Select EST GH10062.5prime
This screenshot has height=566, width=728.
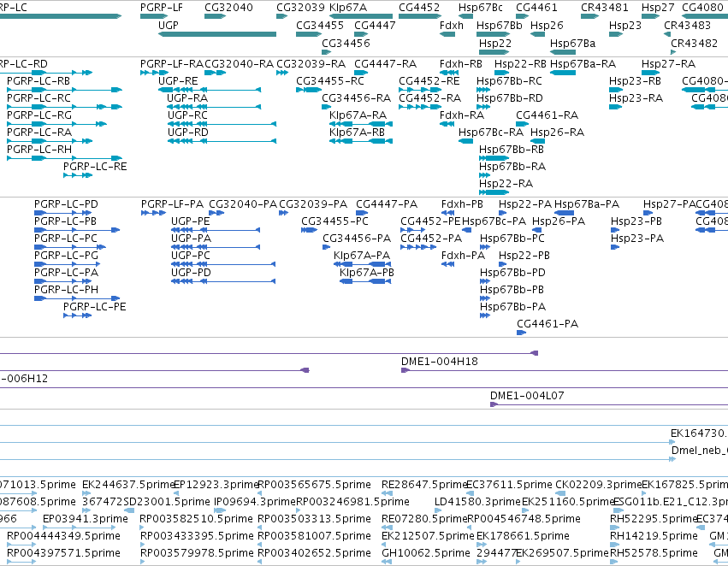click(387, 562)
